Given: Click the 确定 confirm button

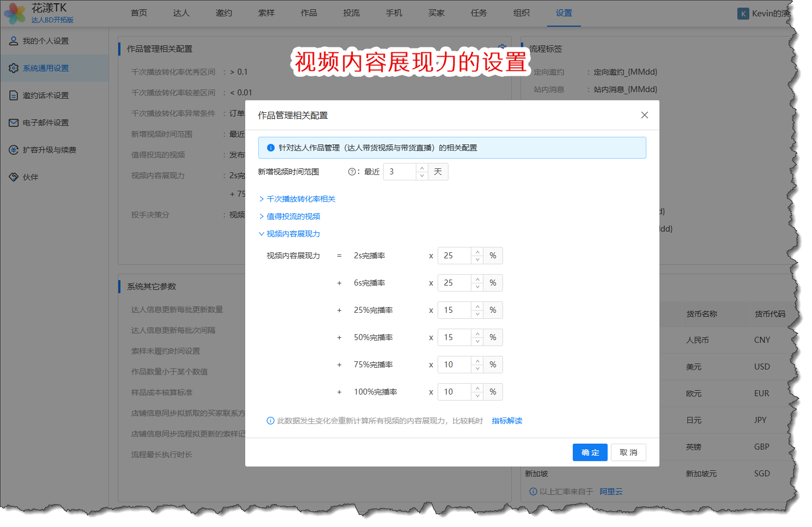Looking at the screenshot, I should coord(590,452).
